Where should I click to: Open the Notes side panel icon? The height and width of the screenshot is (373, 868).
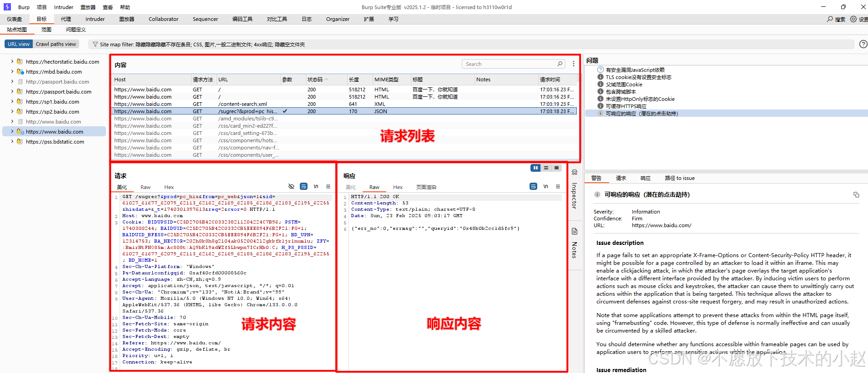(575, 231)
